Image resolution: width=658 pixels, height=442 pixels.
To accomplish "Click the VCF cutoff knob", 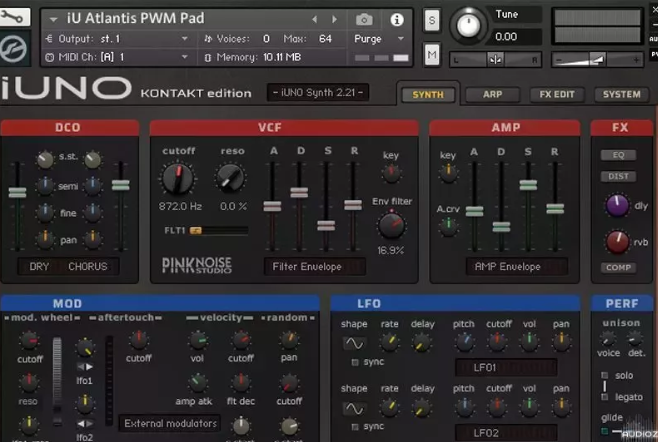I will pyautogui.click(x=178, y=178).
